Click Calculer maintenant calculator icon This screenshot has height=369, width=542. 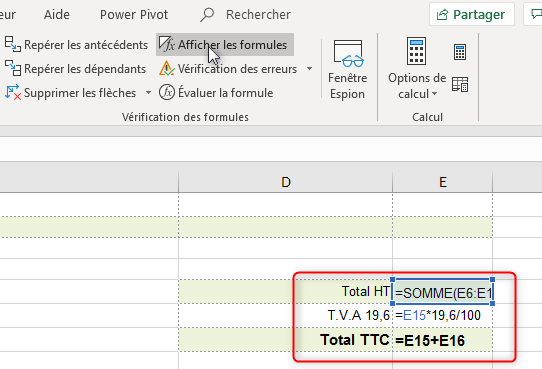point(460,52)
